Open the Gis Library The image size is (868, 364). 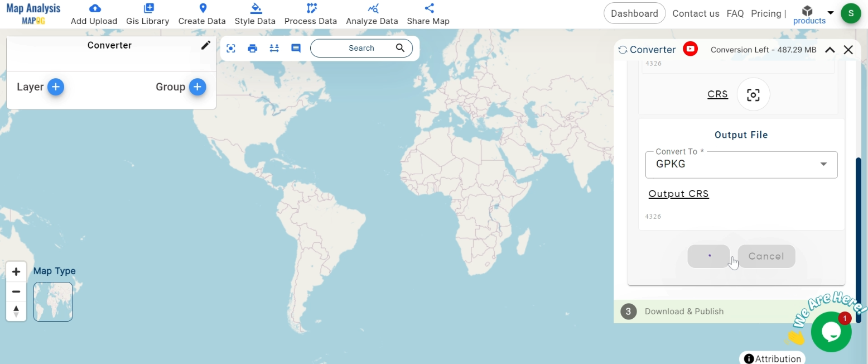click(147, 13)
